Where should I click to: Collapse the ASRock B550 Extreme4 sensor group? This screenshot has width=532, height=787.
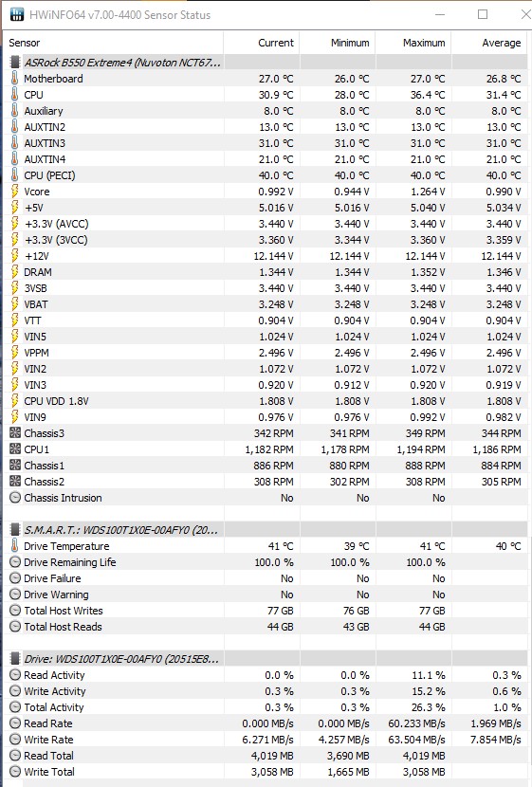pos(15,63)
